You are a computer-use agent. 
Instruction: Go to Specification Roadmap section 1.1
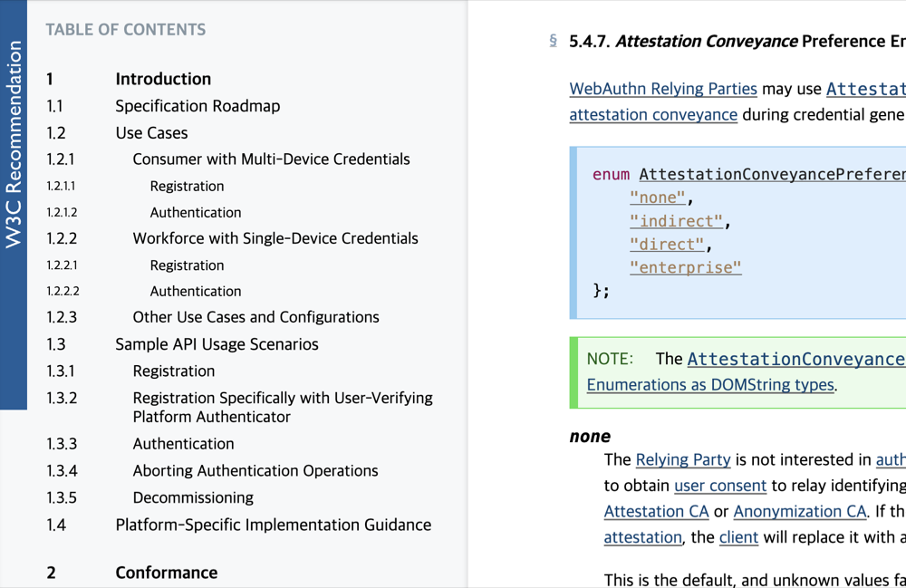[x=198, y=106]
